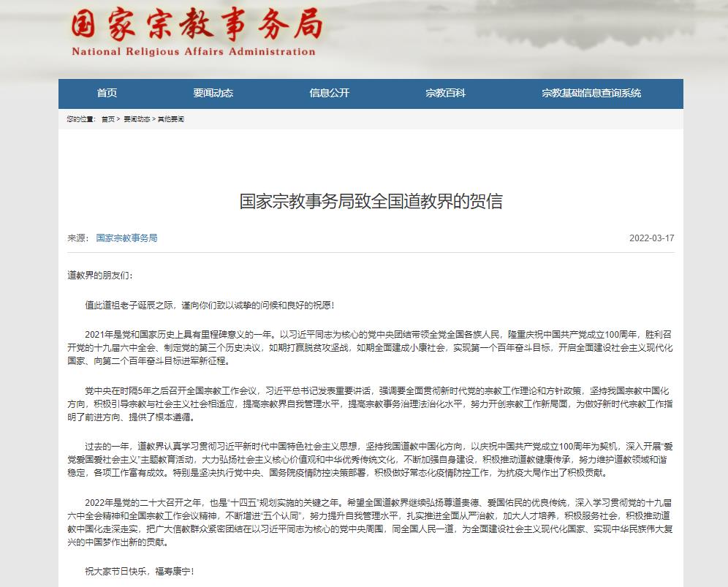Viewport: 728px width, 587px height.
Task: Click the article title 国家宗教事务局致全国道教界的贺信
Action: tap(371, 201)
